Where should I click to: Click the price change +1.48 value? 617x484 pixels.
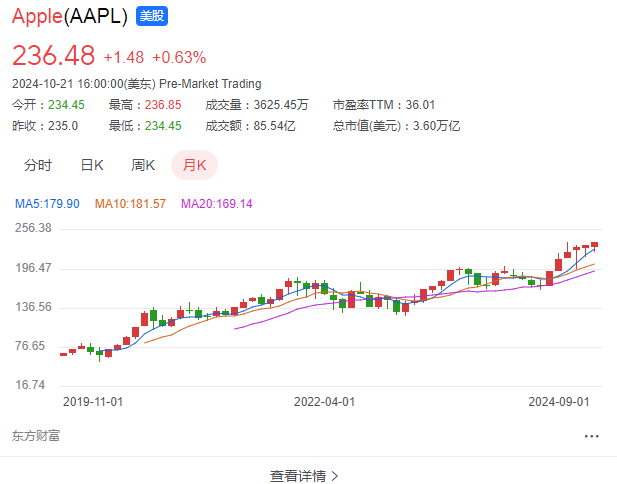coord(124,57)
